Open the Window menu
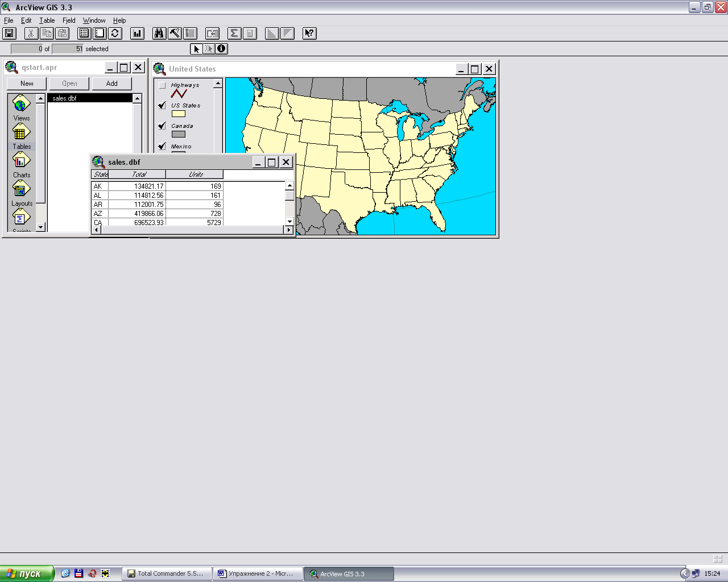Screen dimensions: 728x582 click(x=94, y=20)
